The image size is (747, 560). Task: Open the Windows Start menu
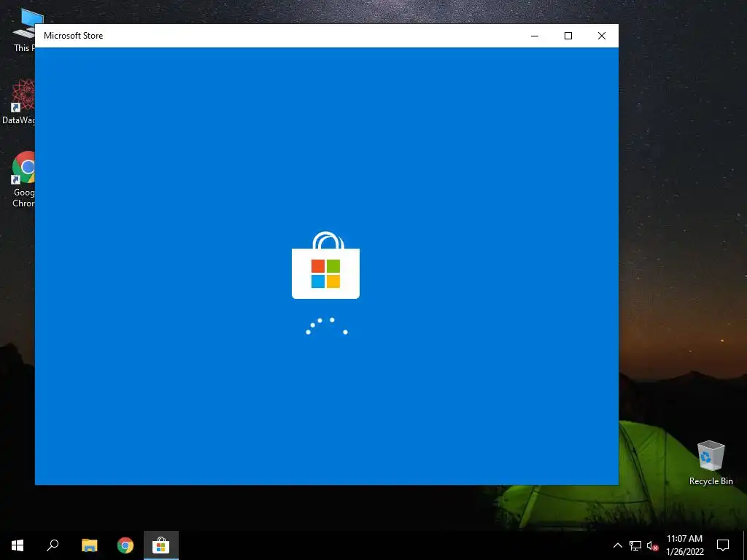[x=18, y=545]
